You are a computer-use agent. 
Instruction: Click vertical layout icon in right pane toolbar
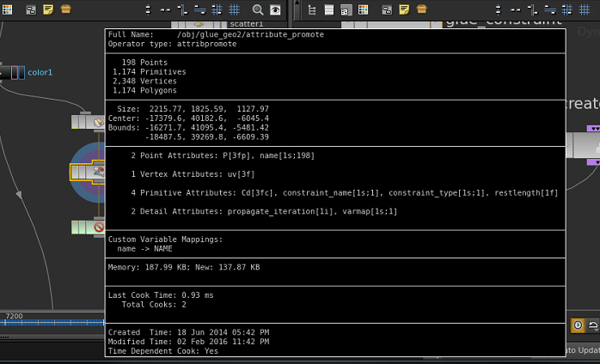click(x=498, y=9)
